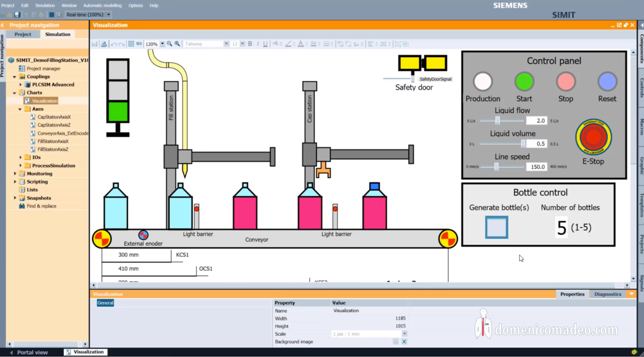
Task: Take a snapshot using the camera icon
Action: pyautogui.click(x=59, y=14)
